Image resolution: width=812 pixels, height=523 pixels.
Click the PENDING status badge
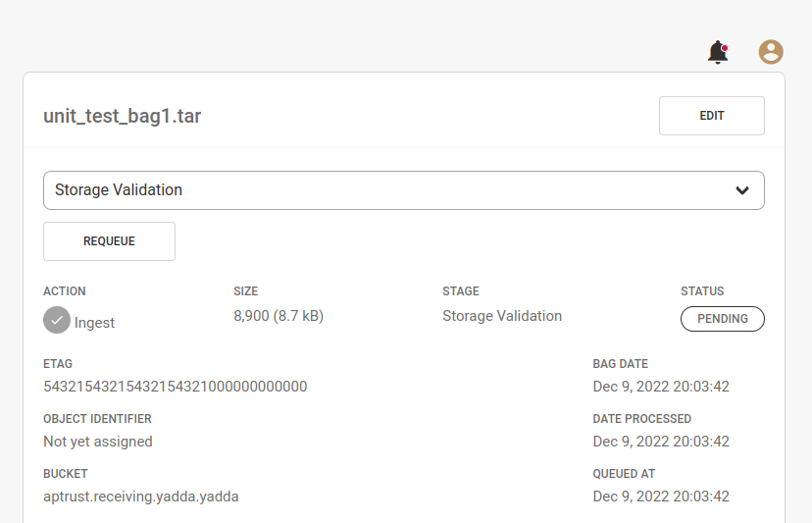tap(723, 319)
